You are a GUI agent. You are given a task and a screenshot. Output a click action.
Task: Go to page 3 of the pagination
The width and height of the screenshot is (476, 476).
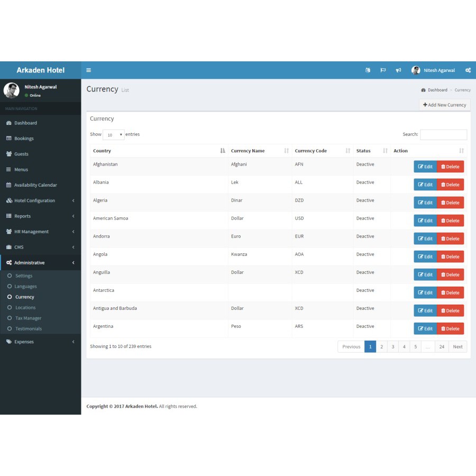(x=392, y=347)
